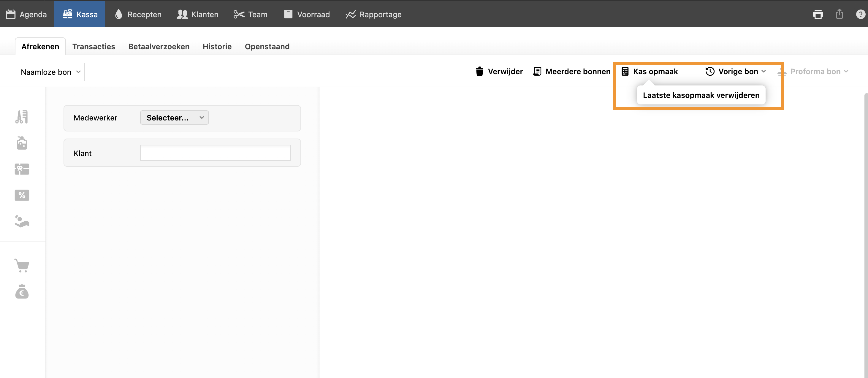Choose Laatste kasopmaak verwijderen option
Screen dimensions: 868x378
701,95
